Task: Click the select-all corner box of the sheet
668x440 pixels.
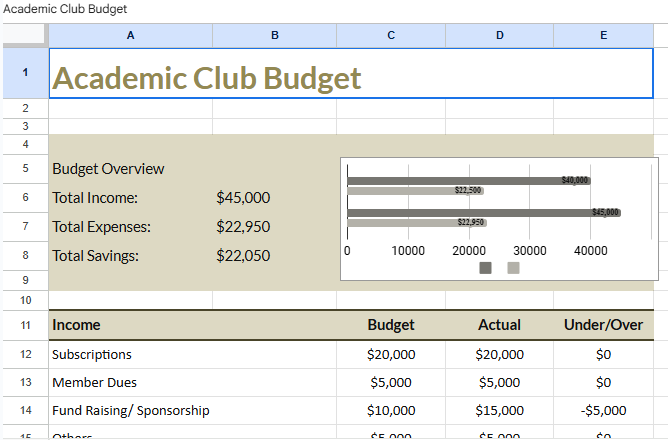Action: (24, 35)
